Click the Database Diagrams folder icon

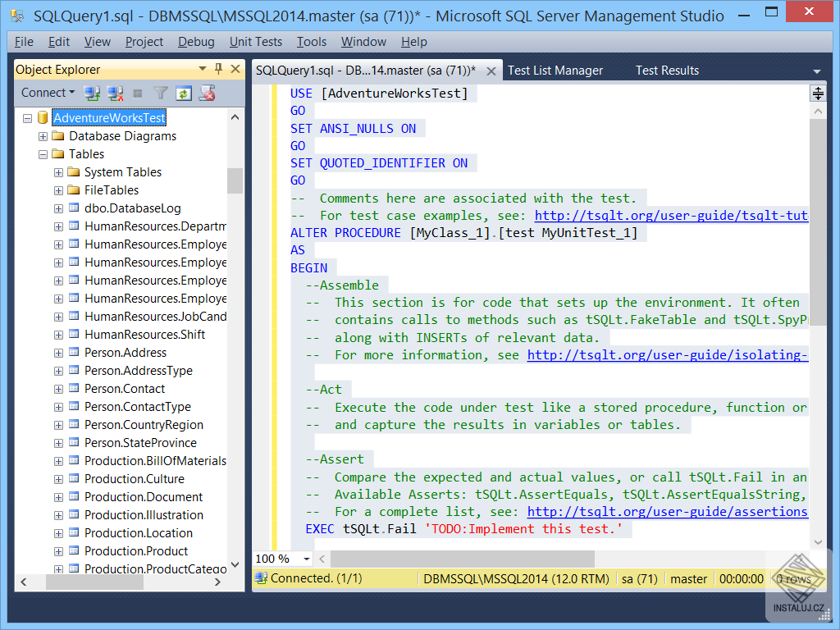click(58, 135)
